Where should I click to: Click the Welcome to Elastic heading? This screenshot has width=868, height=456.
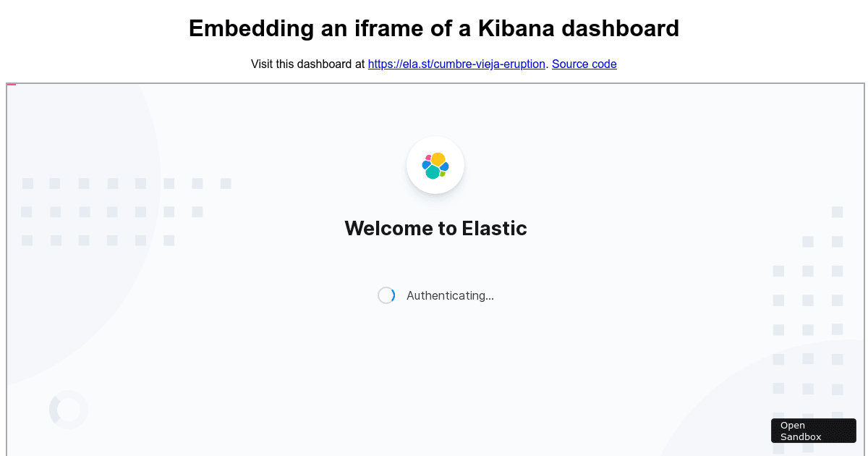pyautogui.click(x=435, y=228)
